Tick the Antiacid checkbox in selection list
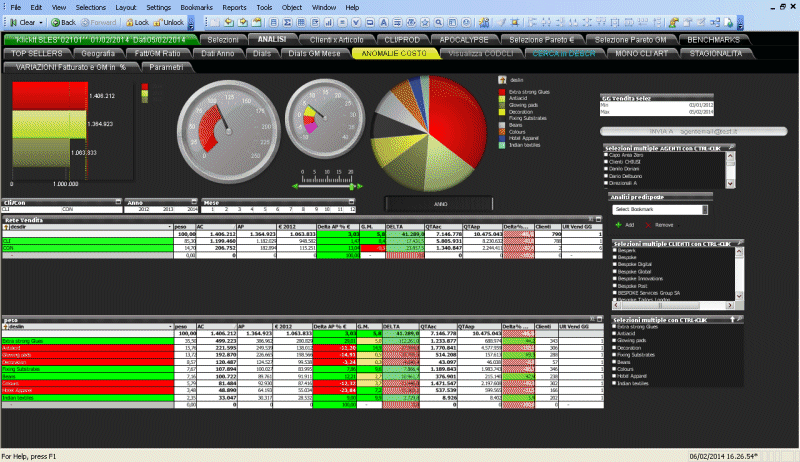Screen dimensions: 800x462 (615, 333)
